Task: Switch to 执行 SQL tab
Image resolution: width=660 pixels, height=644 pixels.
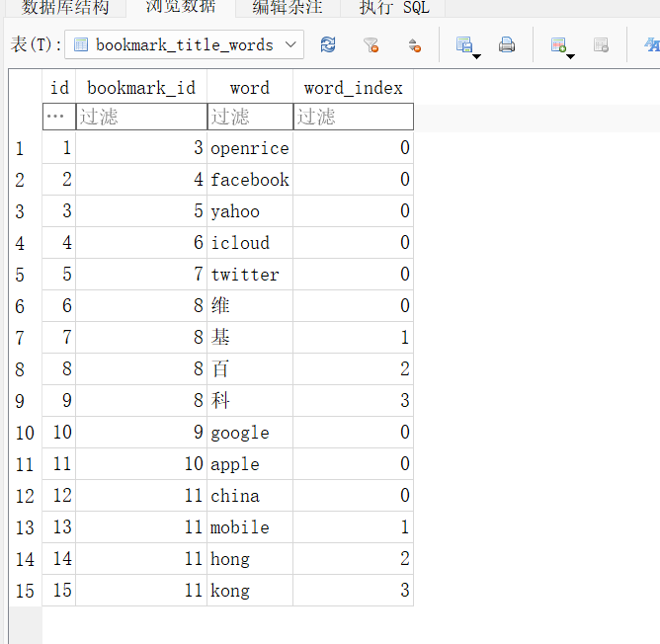Action: pyautogui.click(x=393, y=8)
